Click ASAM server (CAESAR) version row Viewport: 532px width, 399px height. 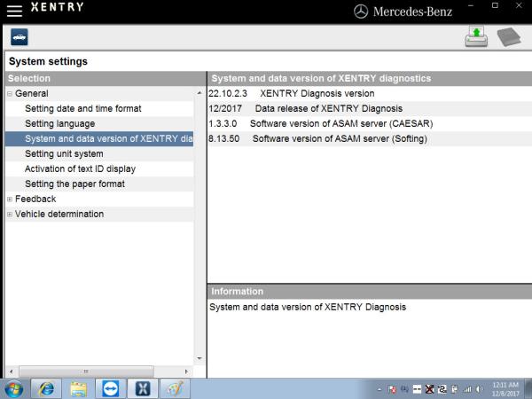[x=370, y=124]
